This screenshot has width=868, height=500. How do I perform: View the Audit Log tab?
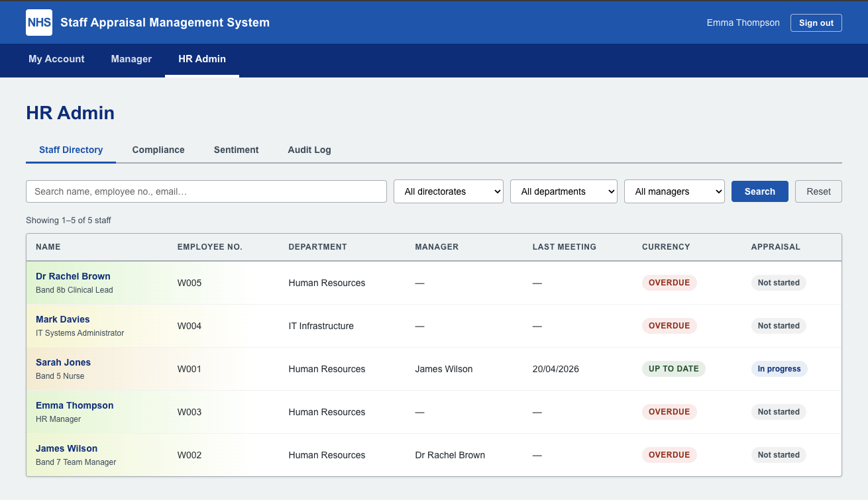(x=309, y=150)
